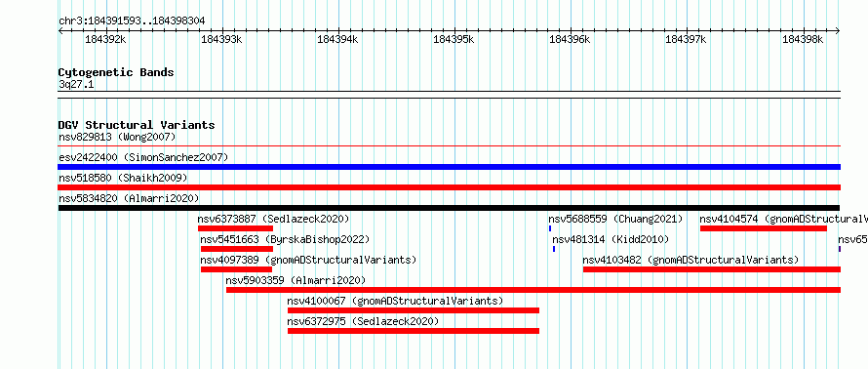
Task: Click the 184395k ruler tick label
Action: pos(454,40)
